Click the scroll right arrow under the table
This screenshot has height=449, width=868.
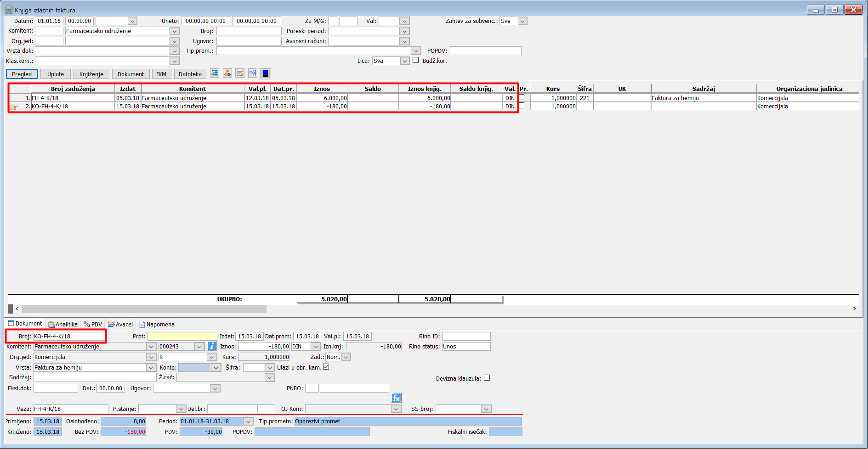(855, 309)
